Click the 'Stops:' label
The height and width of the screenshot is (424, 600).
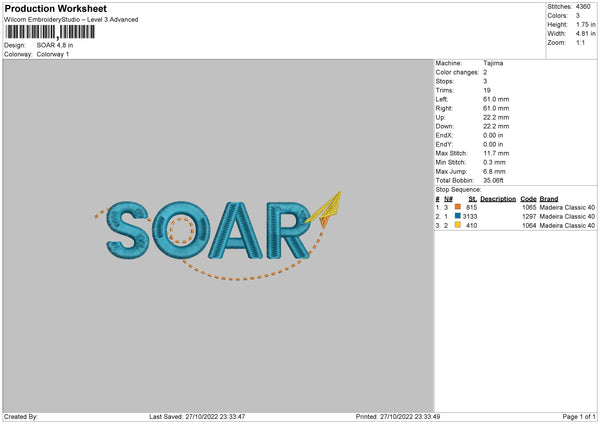445,81
